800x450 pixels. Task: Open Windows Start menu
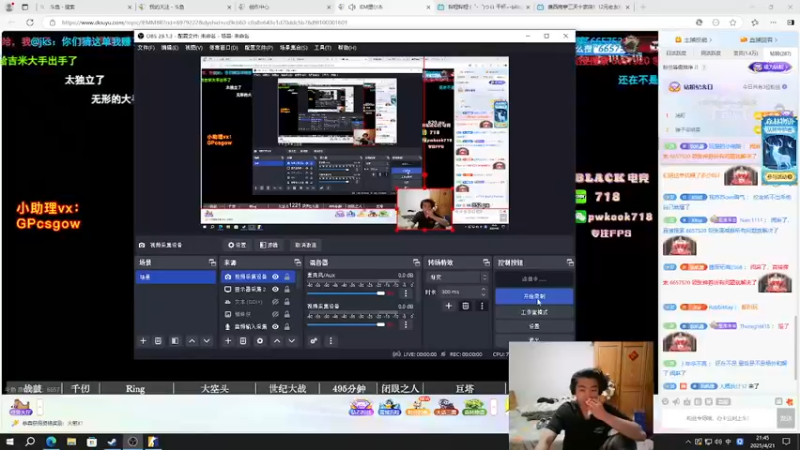coord(10,441)
